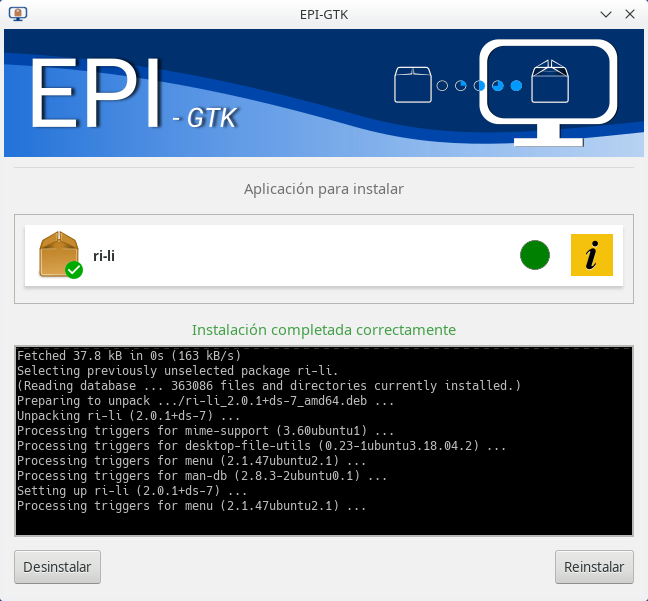Minimize the window with the title bar chevron
648x601 pixels.
point(606,14)
